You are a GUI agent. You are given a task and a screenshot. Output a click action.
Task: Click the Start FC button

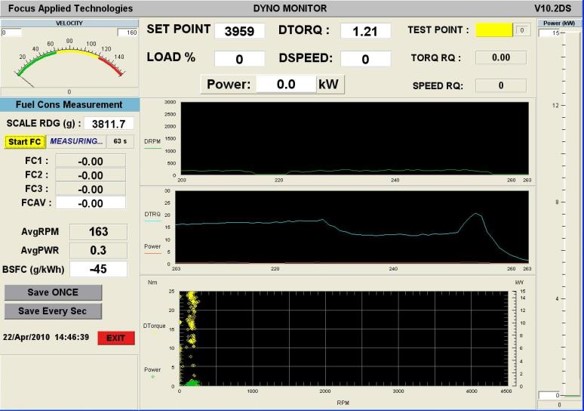click(25, 142)
